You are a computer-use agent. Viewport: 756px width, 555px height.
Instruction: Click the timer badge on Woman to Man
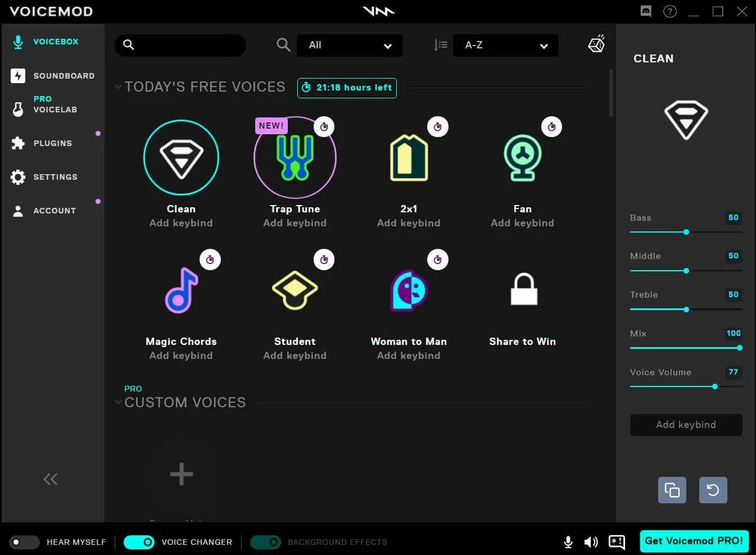point(438,260)
